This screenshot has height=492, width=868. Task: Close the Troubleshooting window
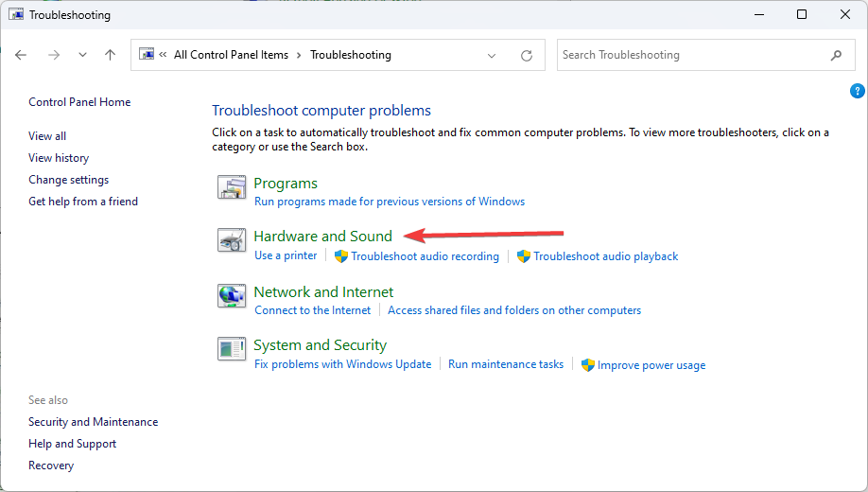(x=844, y=14)
